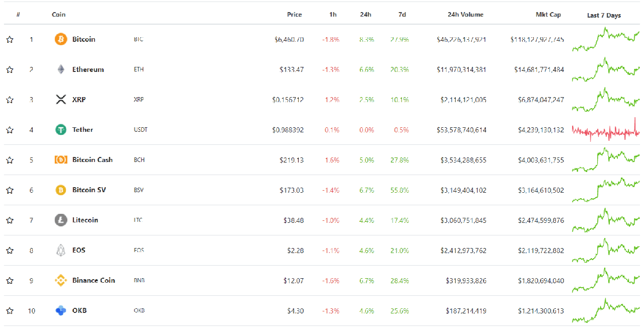Click the Last 7 Days column header
Screen dimensions: 644x327
[604, 15]
